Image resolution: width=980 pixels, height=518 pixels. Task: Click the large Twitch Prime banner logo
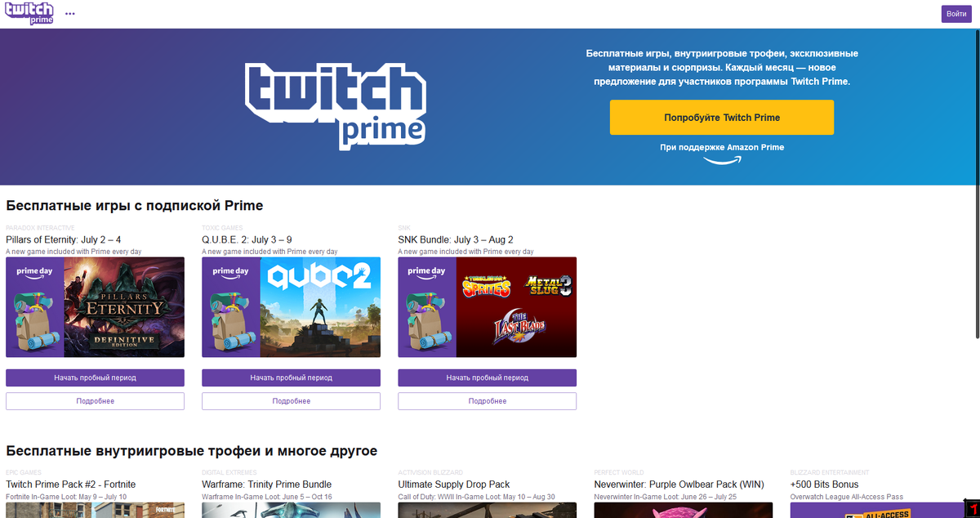point(335,106)
